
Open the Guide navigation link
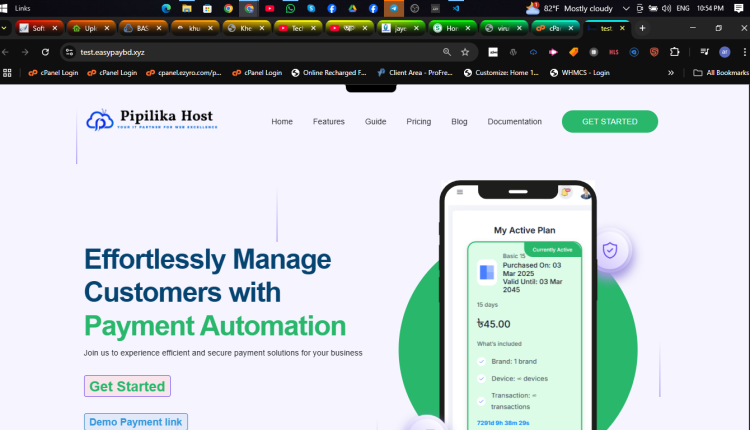pyautogui.click(x=375, y=121)
